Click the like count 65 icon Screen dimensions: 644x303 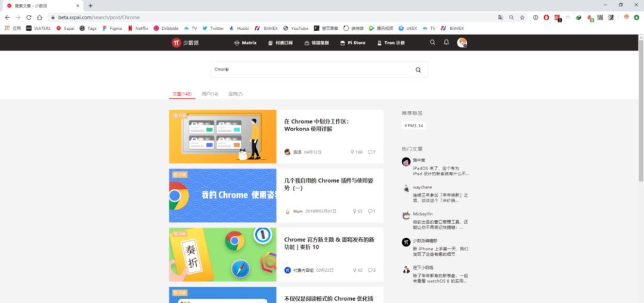coord(357,211)
